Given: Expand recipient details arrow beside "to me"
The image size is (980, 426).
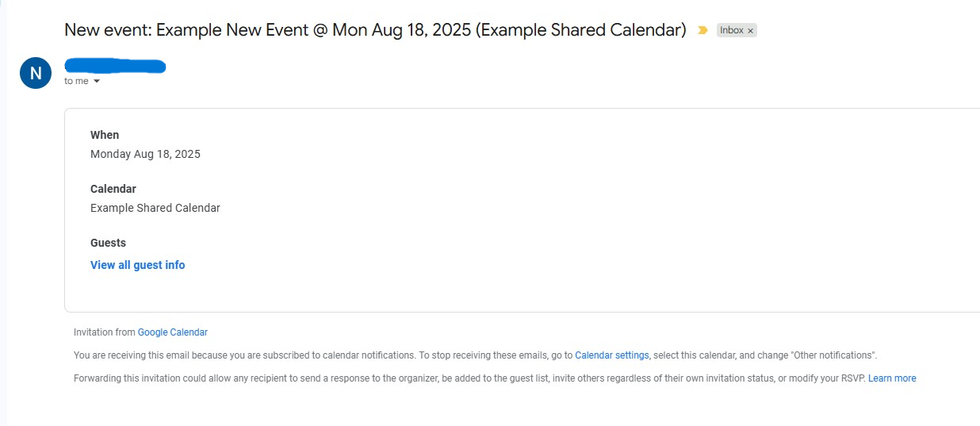Looking at the screenshot, I should point(97,81).
